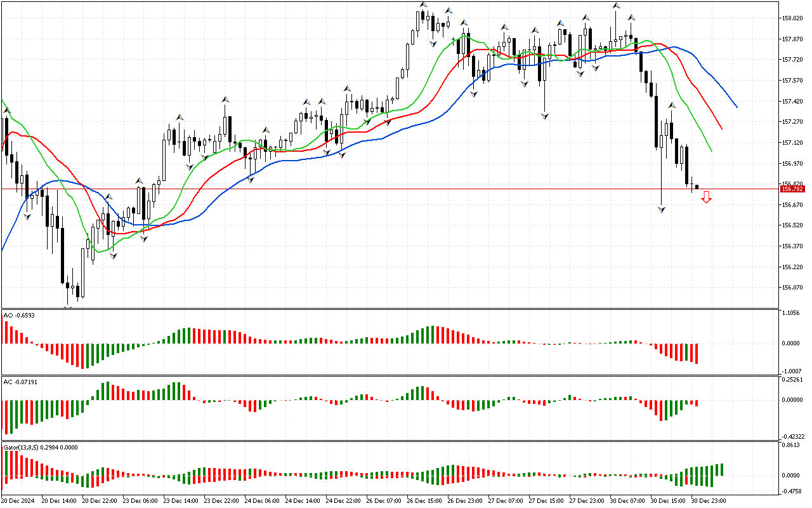Click the '26 Dec 07:00' time label
Image resolution: width=812 pixels, height=508 pixels.
click(x=384, y=501)
